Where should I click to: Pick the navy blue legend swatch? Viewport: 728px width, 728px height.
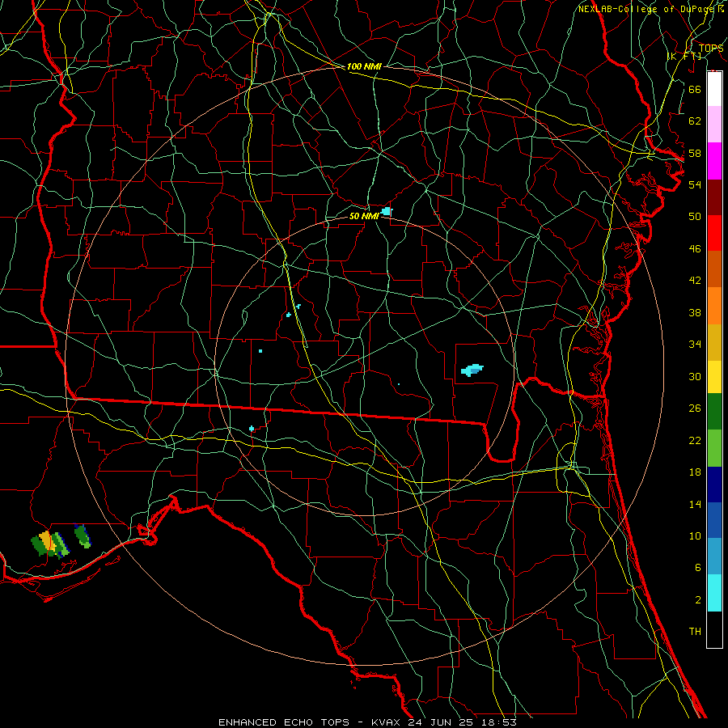tap(714, 485)
